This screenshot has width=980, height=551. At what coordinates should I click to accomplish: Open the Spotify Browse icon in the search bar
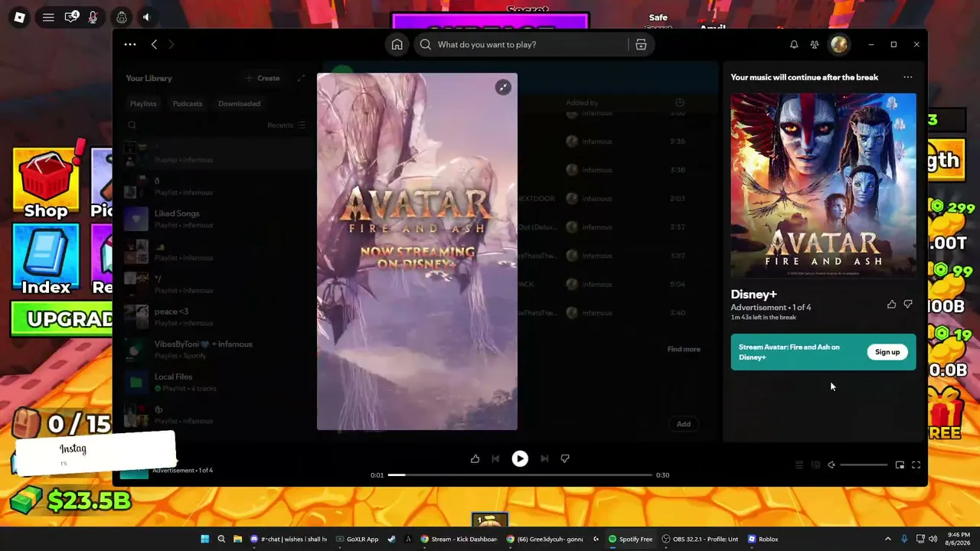click(641, 44)
